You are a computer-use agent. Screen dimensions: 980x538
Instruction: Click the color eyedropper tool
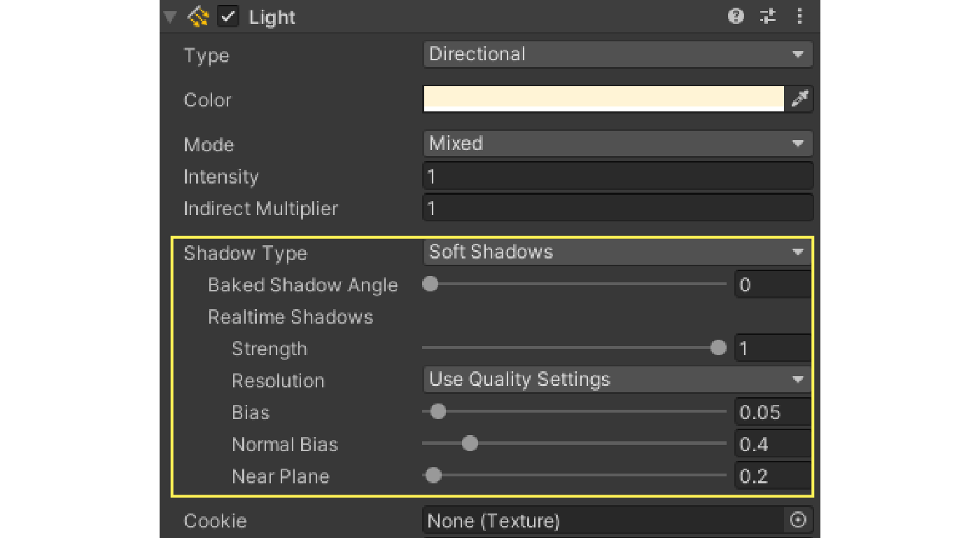click(x=800, y=99)
